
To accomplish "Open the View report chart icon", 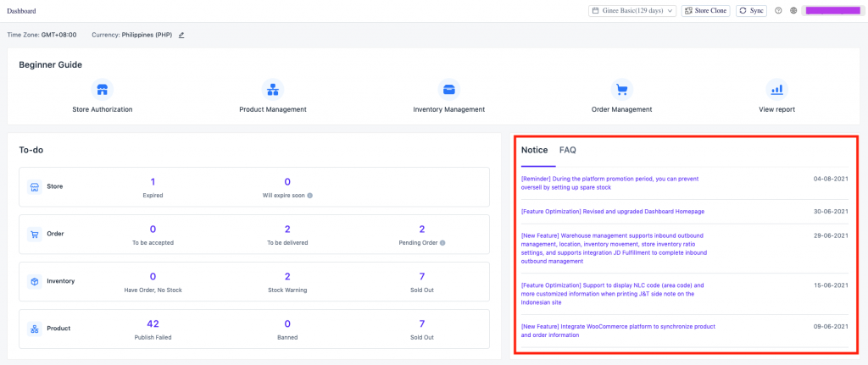I will (776, 90).
